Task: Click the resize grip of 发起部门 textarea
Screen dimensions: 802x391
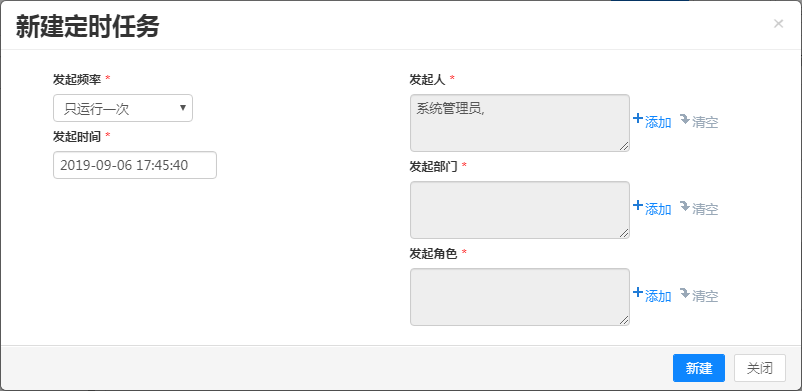Action: 624,233
